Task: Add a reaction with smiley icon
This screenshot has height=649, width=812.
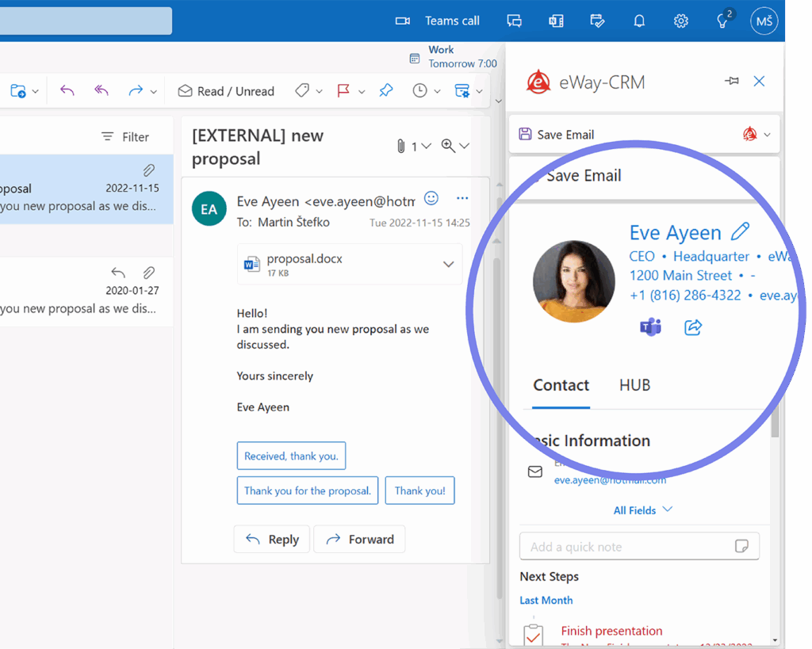Action: pos(431,198)
